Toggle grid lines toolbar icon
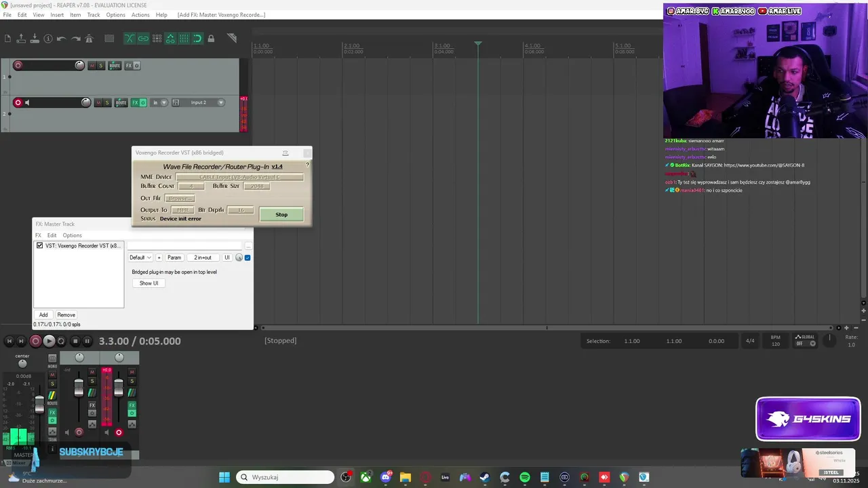Image resolution: width=868 pixels, height=488 pixels. (x=184, y=39)
